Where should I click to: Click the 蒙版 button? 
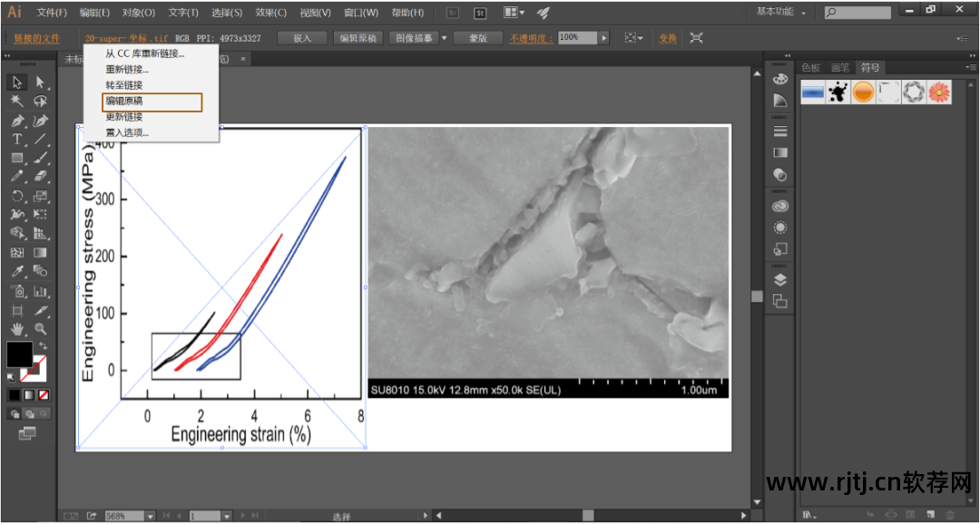477,38
